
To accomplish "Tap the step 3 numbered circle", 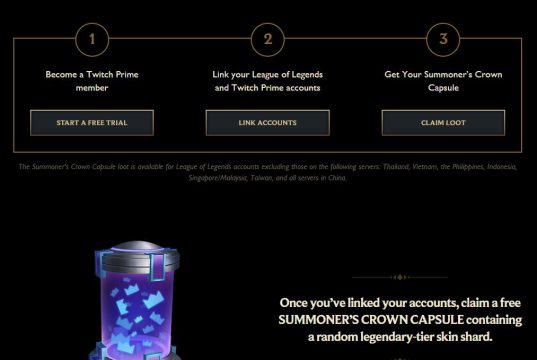I will (443, 39).
